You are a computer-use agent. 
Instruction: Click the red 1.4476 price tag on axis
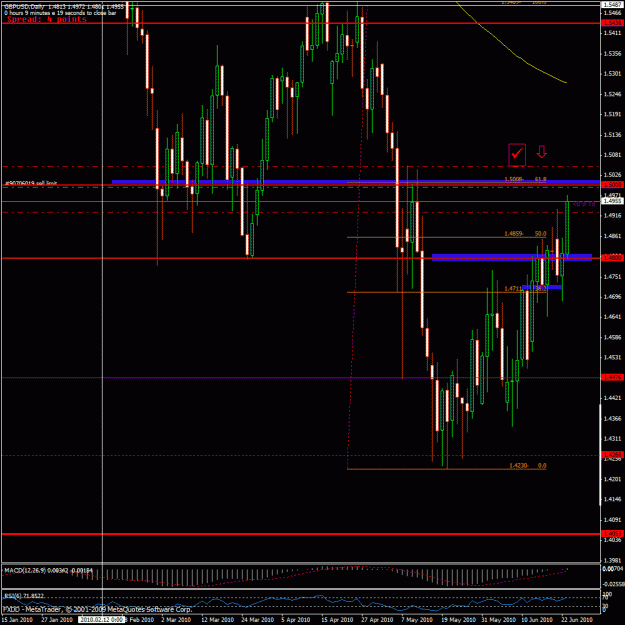point(613,377)
